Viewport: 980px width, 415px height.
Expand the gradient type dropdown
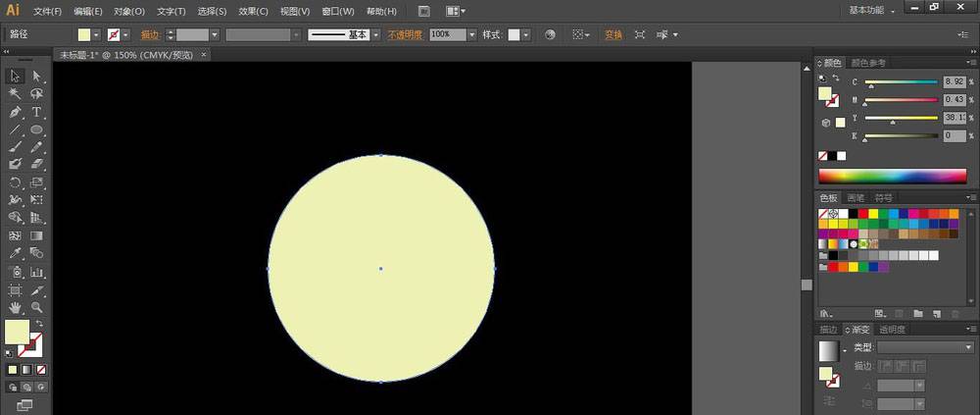pos(970,347)
